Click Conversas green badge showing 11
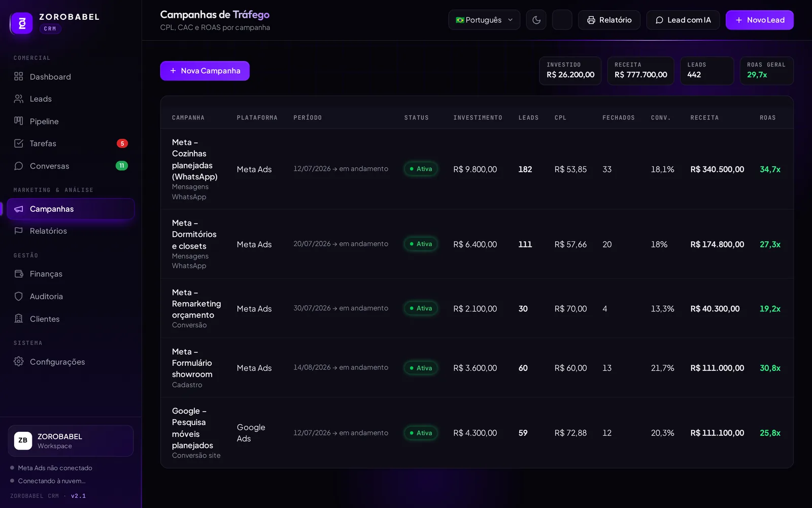The image size is (812, 508). pyautogui.click(x=122, y=166)
